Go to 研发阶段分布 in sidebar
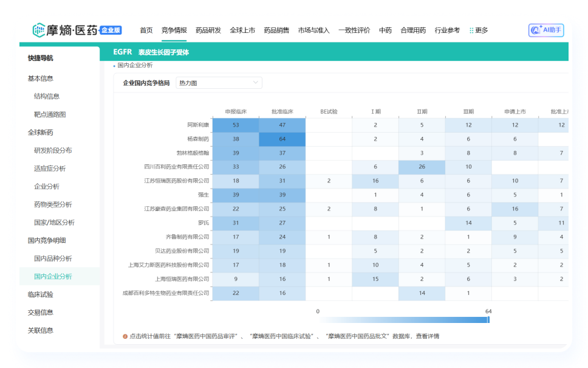The height and width of the screenshot is (368, 588). point(53,151)
